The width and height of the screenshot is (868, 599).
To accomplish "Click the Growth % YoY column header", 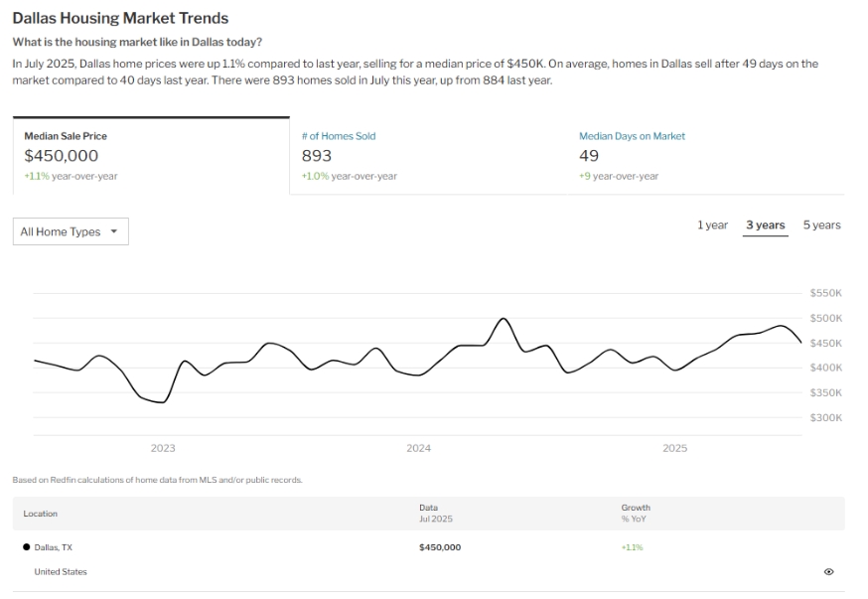I will [636, 514].
